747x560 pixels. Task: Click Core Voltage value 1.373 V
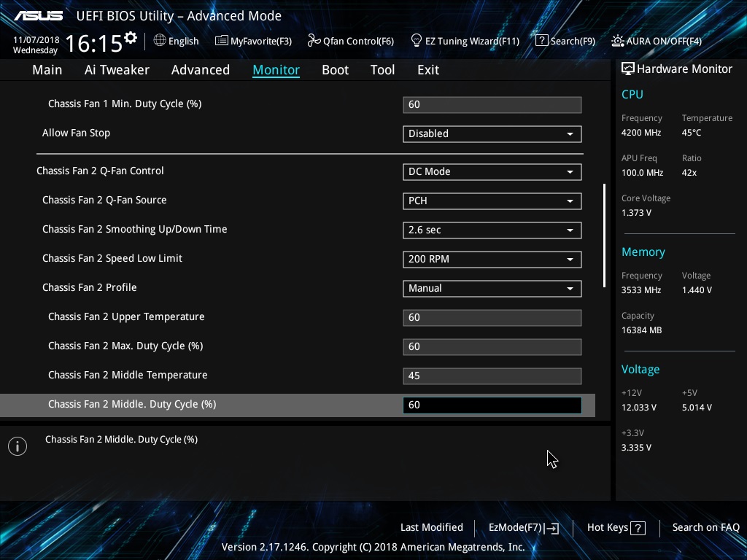[x=636, y=213]
